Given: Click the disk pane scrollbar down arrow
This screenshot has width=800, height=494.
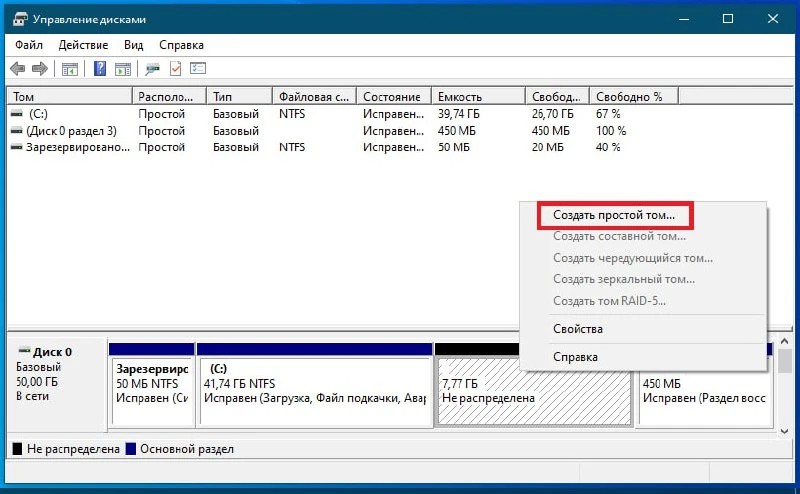Looking at the screenshot, I should pyautogui.click(x=785, y=431).
